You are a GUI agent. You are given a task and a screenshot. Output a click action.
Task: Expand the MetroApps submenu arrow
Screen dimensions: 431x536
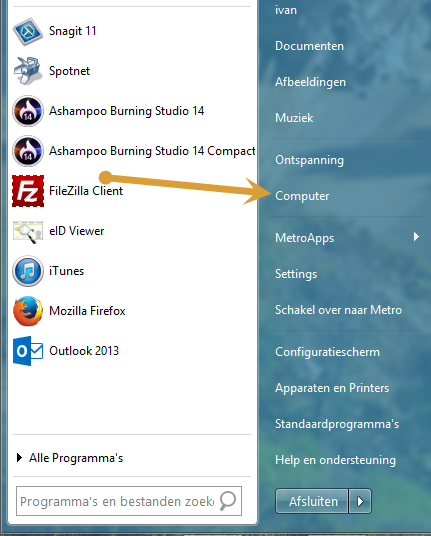click(x=416, y=237)
